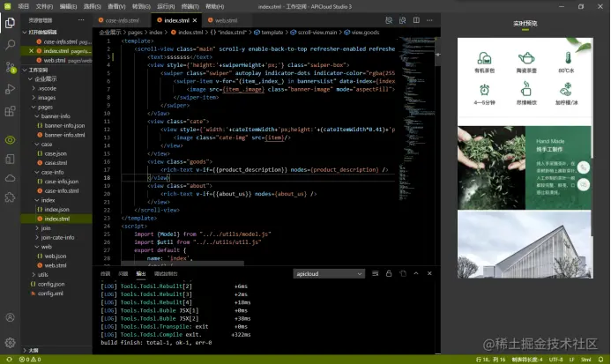Open the Extensions view
This screenshot has height=364, width=611.
click(10, 111)
